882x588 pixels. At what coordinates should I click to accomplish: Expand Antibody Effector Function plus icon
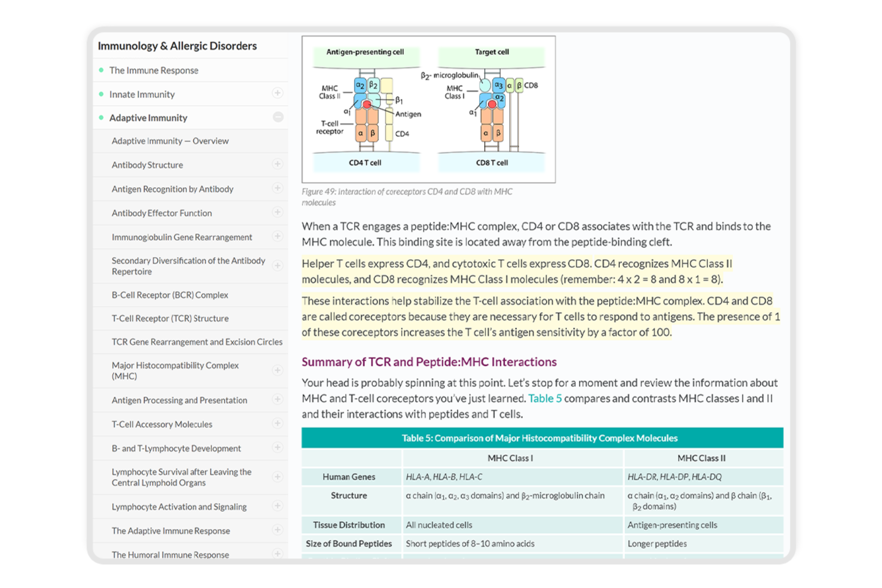277,212
